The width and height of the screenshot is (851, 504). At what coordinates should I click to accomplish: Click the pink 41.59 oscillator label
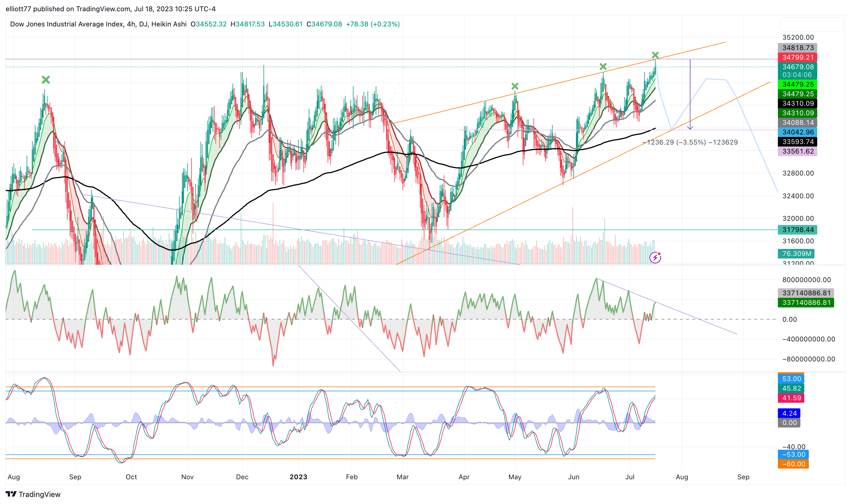pos(791,398)
